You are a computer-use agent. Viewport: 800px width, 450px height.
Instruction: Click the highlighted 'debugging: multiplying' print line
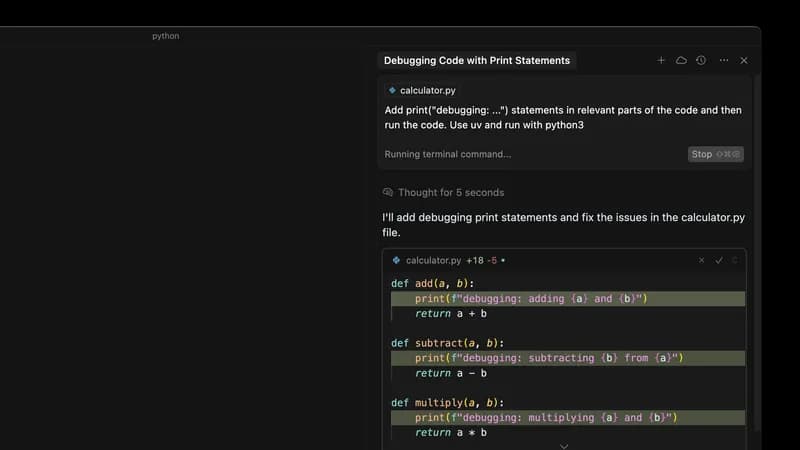[568, 417]
